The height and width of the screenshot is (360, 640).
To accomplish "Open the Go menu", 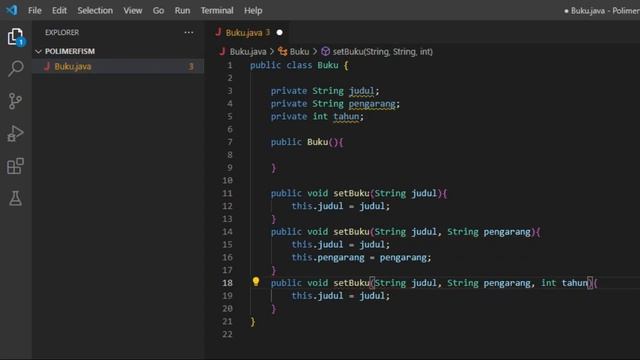I will pos(158,10).
